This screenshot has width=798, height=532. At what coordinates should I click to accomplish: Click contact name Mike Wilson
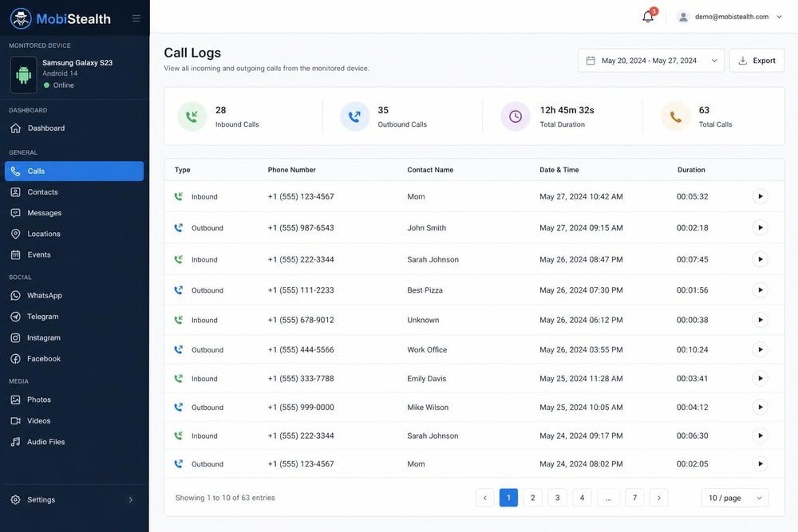(x=428, y=408)
